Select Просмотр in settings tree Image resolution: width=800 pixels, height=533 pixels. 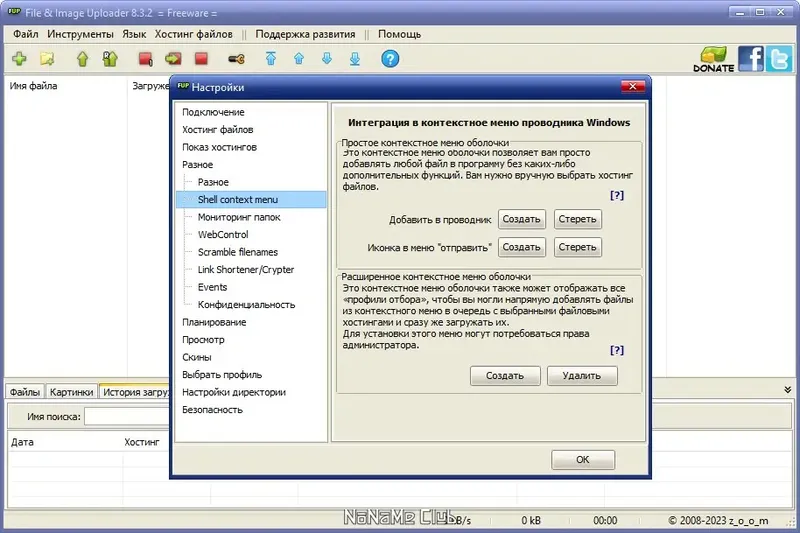point(203,340)
